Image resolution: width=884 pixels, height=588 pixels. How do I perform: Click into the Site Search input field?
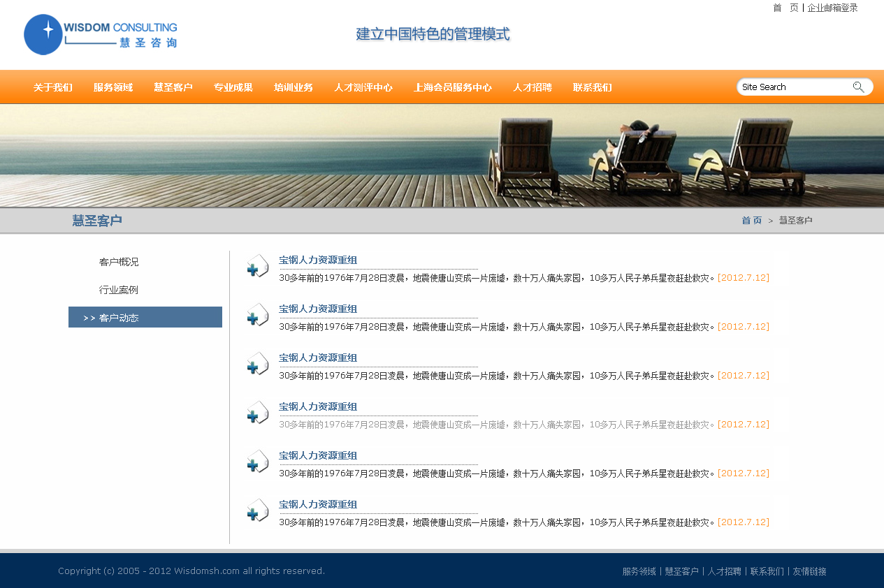[x=793, y=87]
